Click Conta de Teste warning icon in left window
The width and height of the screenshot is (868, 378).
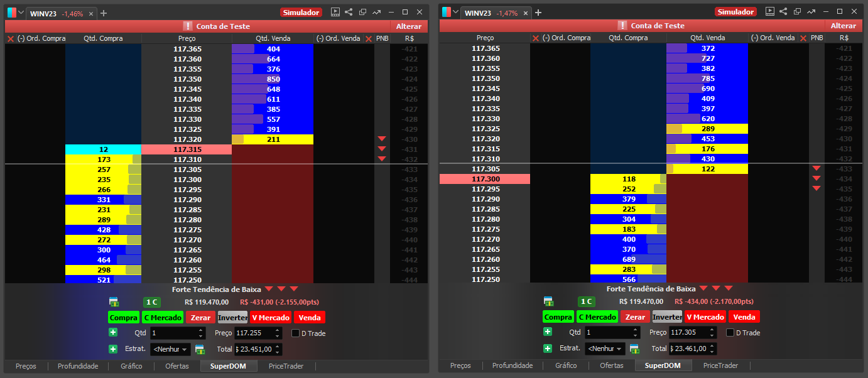188,26
